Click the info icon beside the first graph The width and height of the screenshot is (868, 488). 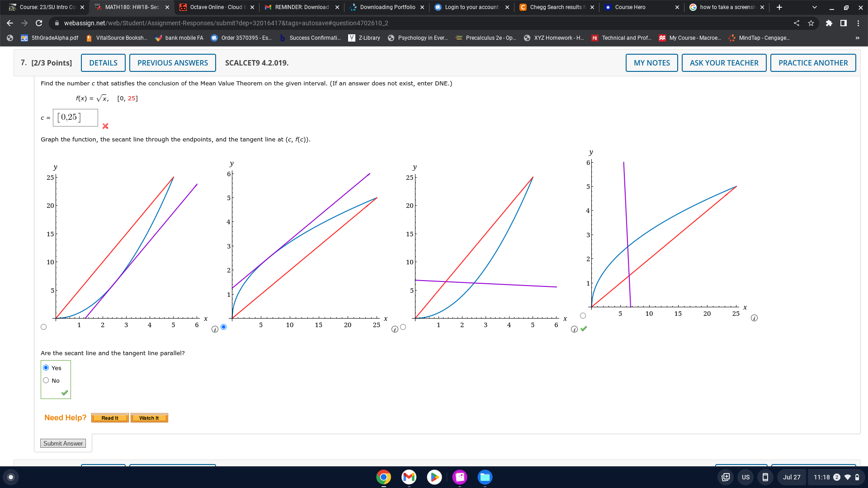(x=215, y=329)
